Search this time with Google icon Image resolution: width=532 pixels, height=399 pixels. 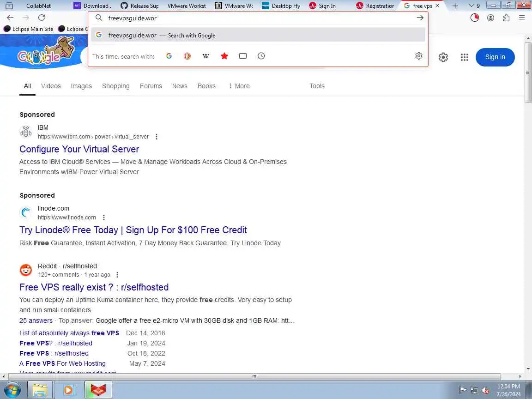pyautogui.click(x=169, y=56)
